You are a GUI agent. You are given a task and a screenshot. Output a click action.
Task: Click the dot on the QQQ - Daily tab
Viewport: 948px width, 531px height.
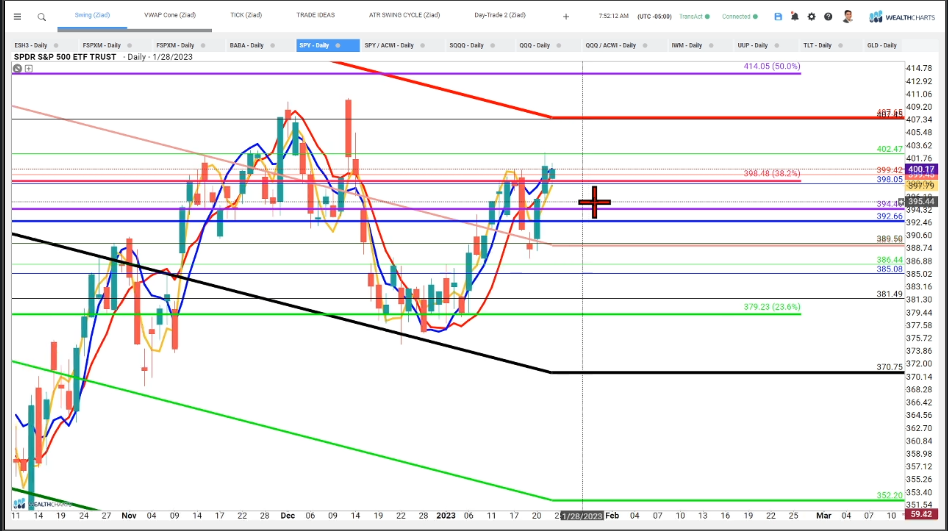pos(559,45)
